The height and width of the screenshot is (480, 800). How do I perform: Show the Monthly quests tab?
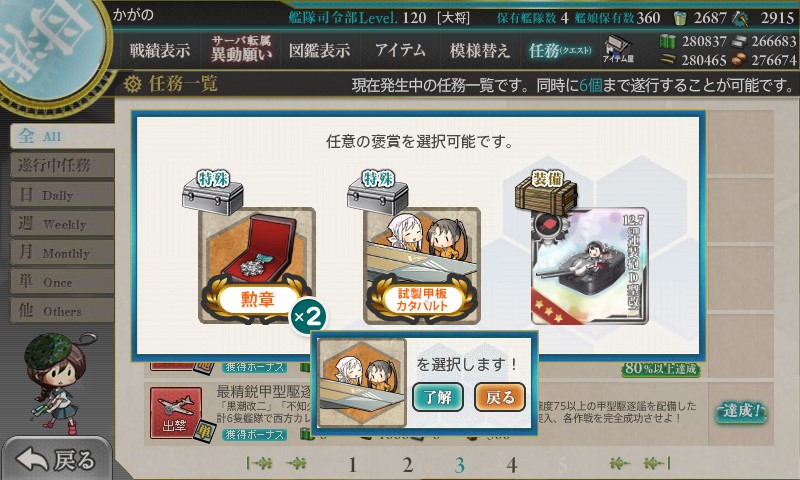point(62,252)
